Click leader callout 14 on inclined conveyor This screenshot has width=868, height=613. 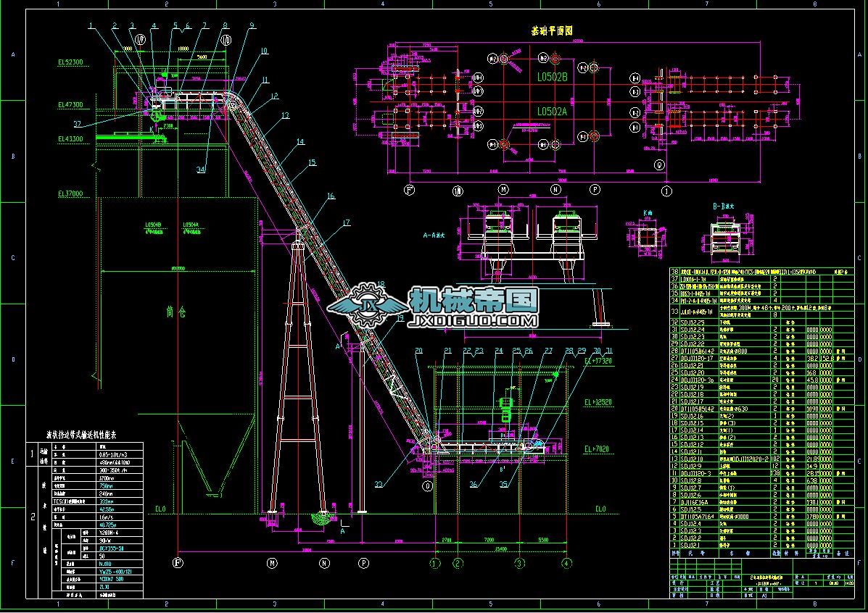(301, 141)
